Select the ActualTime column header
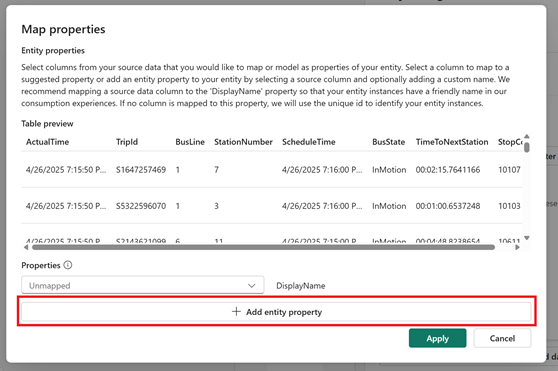The image size is (558, 371). [x=47, y=142]
